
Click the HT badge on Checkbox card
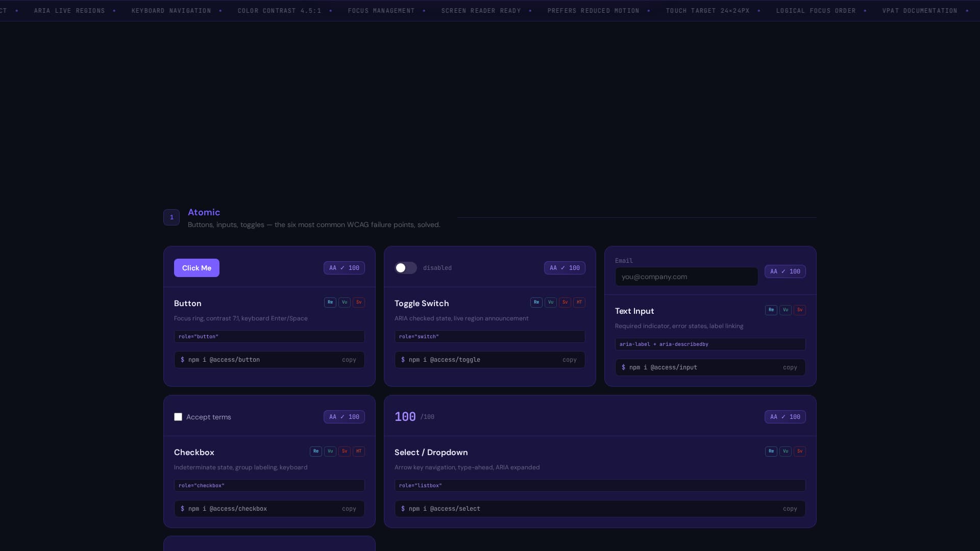(359, 452)
